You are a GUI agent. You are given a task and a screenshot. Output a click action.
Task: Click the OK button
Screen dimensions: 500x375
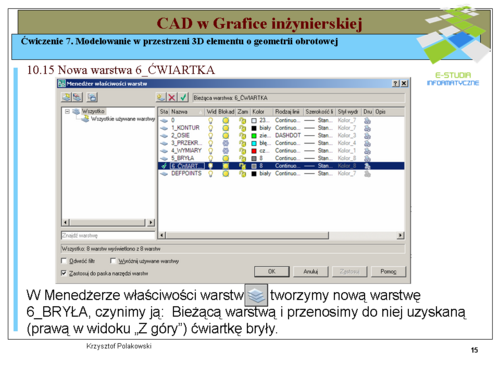(x=272, y=271)
